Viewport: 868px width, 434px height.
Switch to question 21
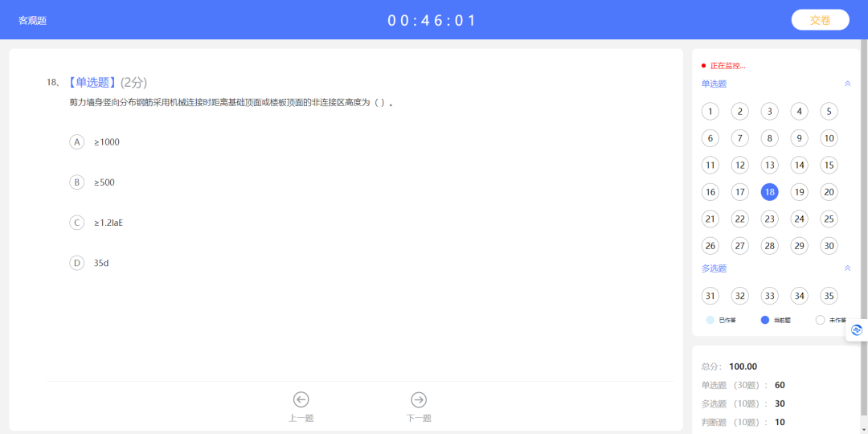[710, 219]
